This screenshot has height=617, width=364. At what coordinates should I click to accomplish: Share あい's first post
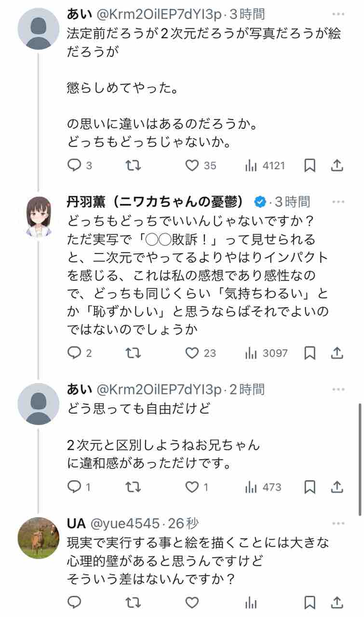point(337,166)
